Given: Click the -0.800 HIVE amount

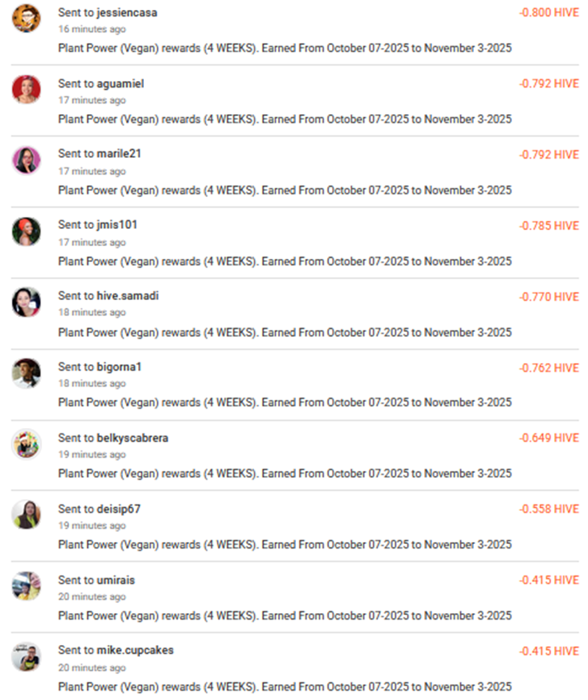Looking at the screenshot, I should pos(549,13).
